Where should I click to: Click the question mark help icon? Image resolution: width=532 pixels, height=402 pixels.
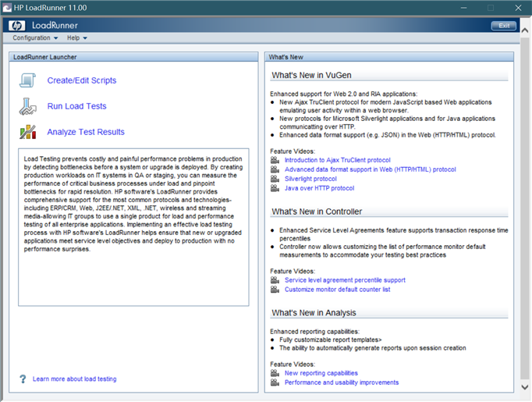23,379
